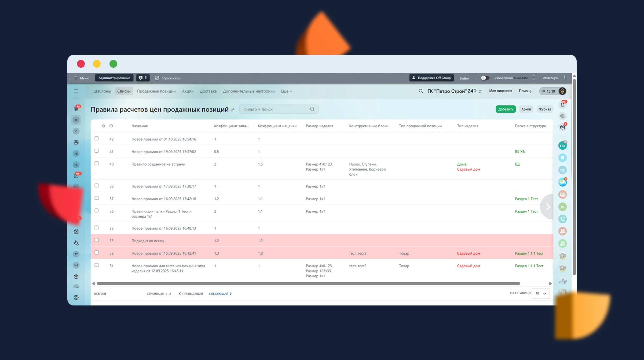644x360 pixels.
Task: Click the table columns settings gear icon
Action: [104, 126]
